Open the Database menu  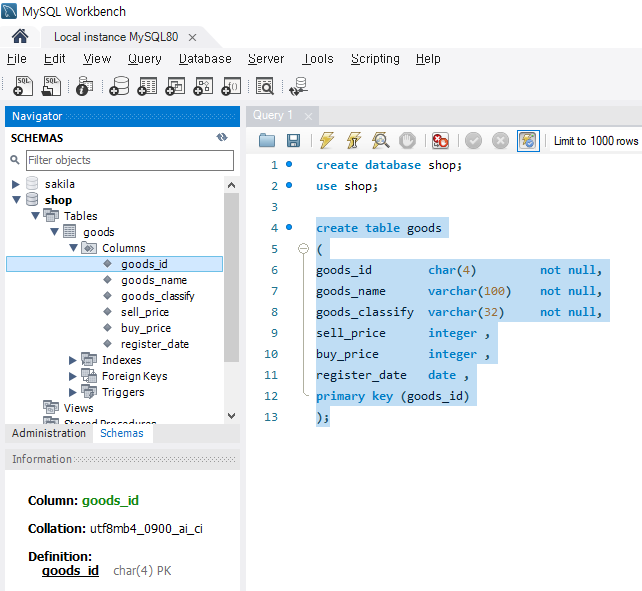[205, 59]
